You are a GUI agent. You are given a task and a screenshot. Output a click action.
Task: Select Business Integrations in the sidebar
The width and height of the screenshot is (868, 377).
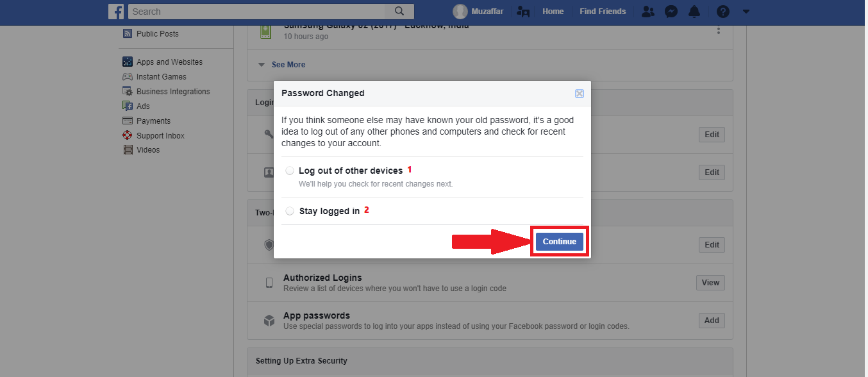point(172,91)
